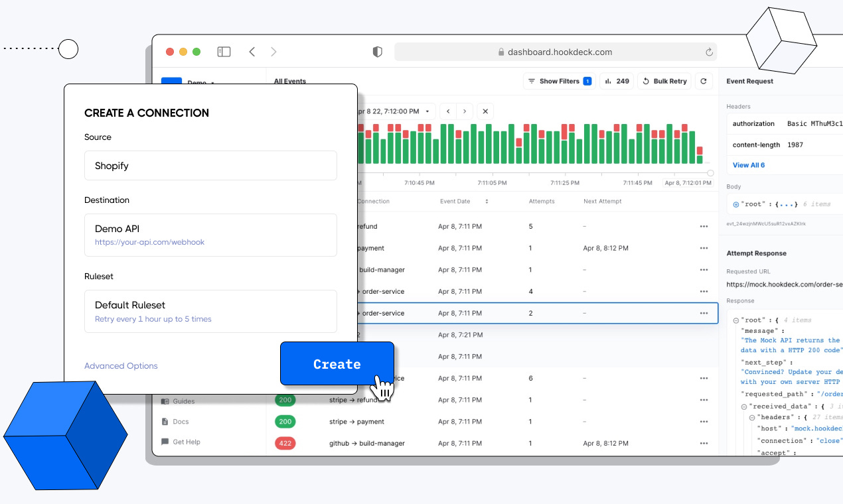The height and width of the screenshot is (504, 843).
Task: Click the Attempts column header
Action: pyautogui.click(x=542, y=201)
